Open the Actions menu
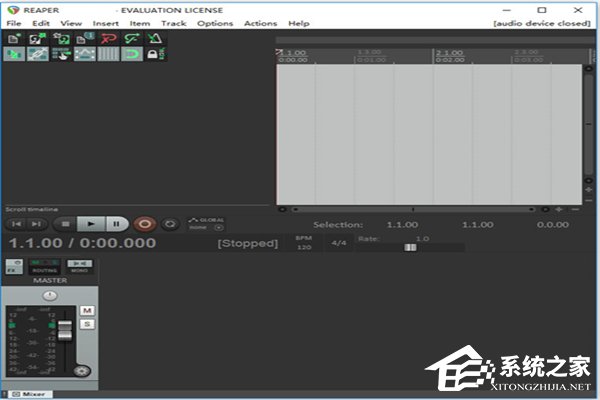The height and width of the screenshot is (400, 600). pyautogui.click(x=260, y=23)
